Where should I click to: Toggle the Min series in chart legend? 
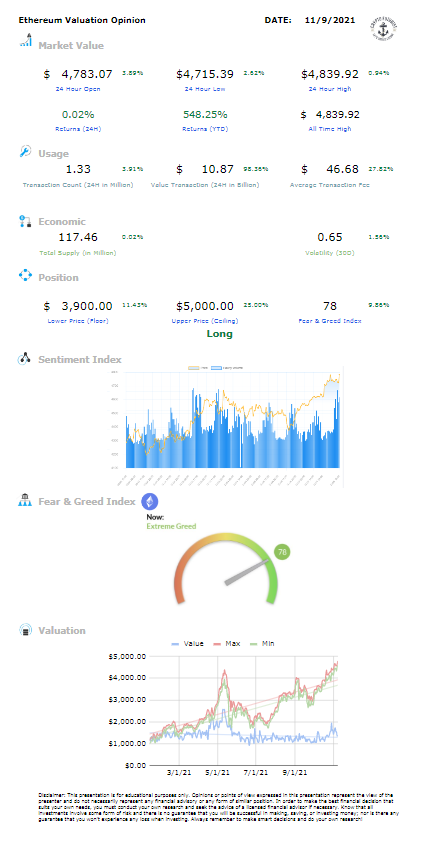261,643
